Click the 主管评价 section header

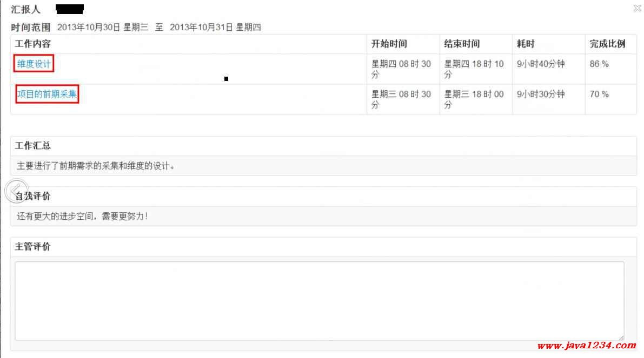click(x=33, y=246)
